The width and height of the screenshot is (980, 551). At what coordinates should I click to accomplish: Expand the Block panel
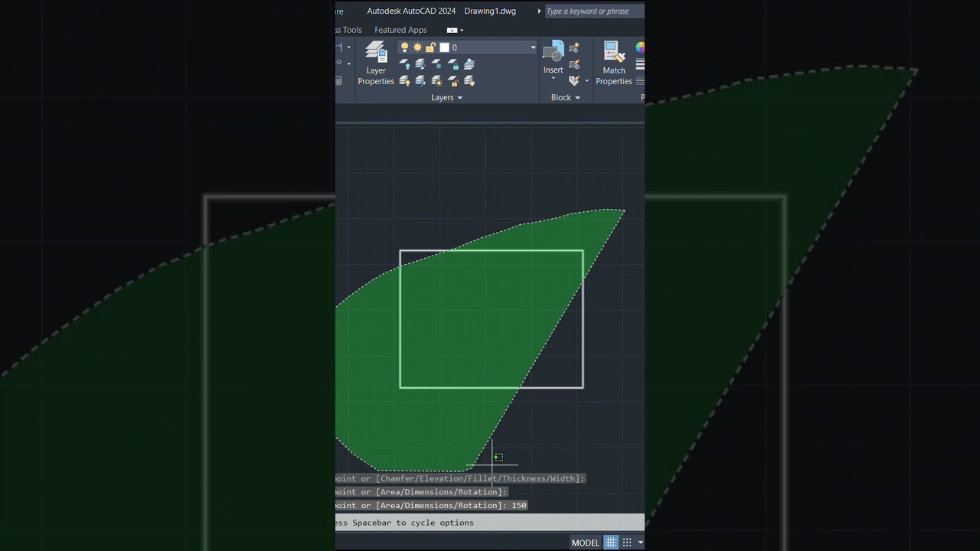pyautogui.click(x=566, y=98)
